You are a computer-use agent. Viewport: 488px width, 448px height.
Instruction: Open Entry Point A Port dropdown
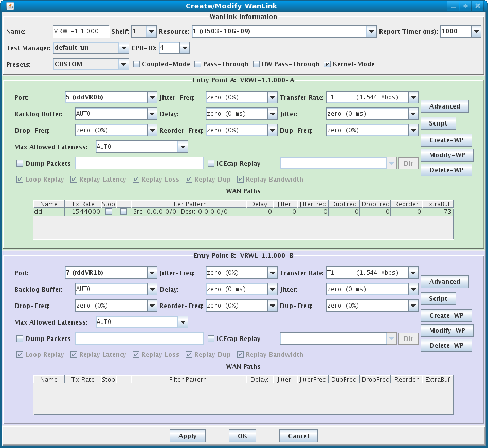pos(152,97)
